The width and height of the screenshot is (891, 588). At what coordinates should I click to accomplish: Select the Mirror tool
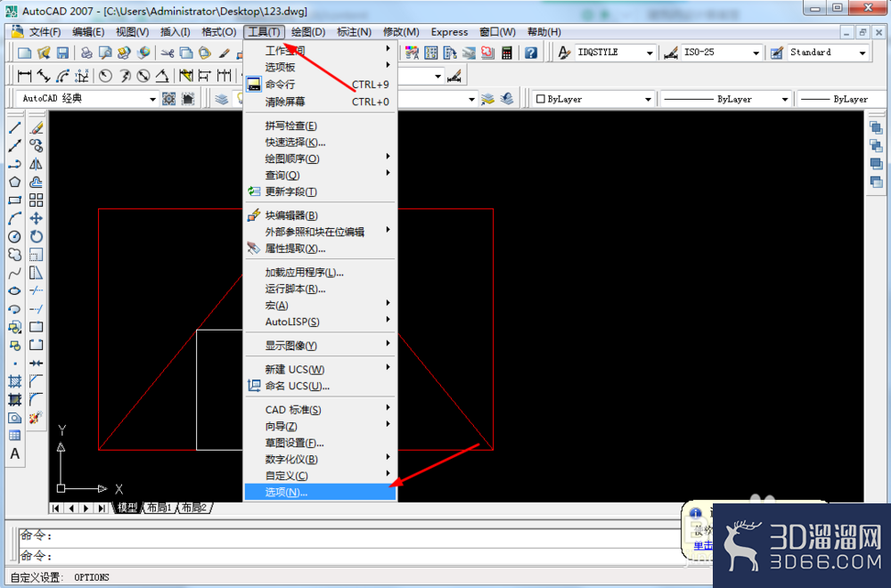tap(37, 164)
